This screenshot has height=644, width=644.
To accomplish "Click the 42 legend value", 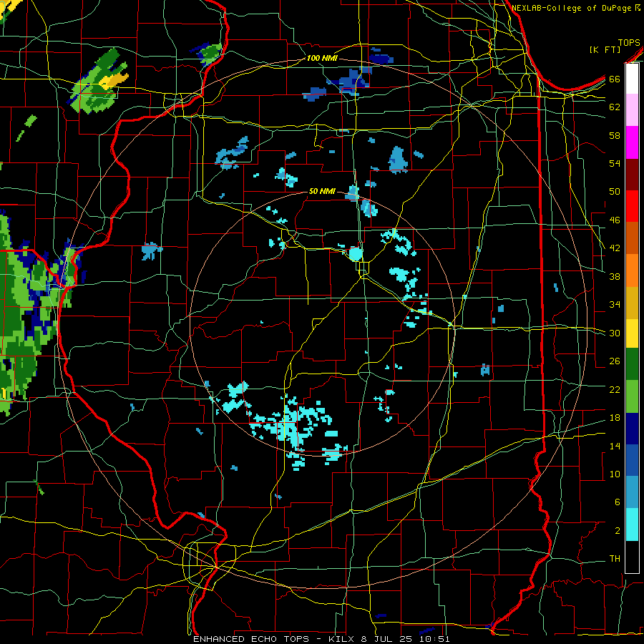I will (615, 248).
